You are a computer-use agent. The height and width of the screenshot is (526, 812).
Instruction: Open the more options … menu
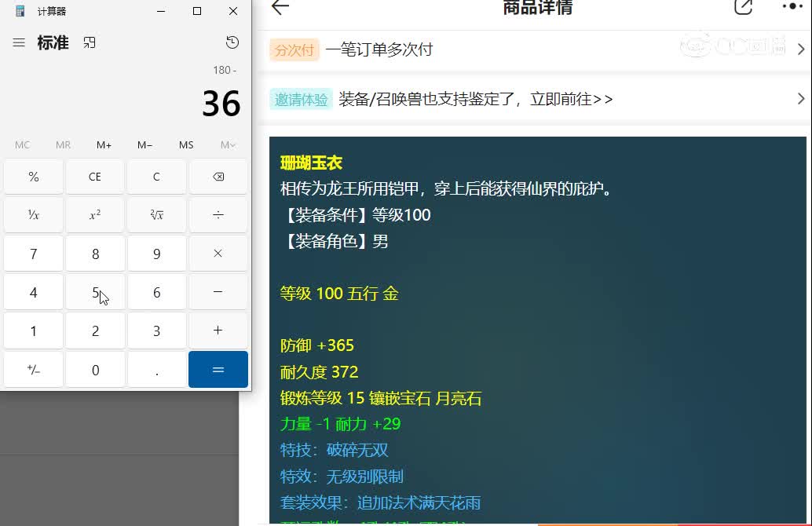coord(793,7)
